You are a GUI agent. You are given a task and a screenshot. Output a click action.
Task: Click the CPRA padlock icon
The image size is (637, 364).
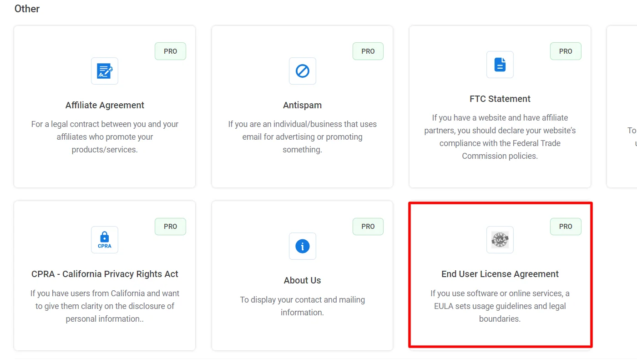point(104,240)
